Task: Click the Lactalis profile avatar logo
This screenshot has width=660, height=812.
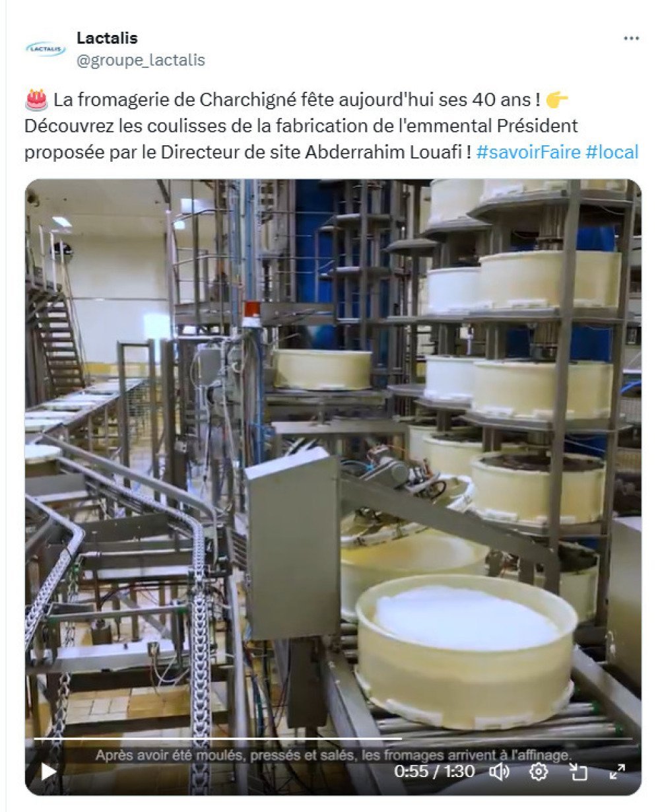Action: pyautogui.click(x=46, y=48)
